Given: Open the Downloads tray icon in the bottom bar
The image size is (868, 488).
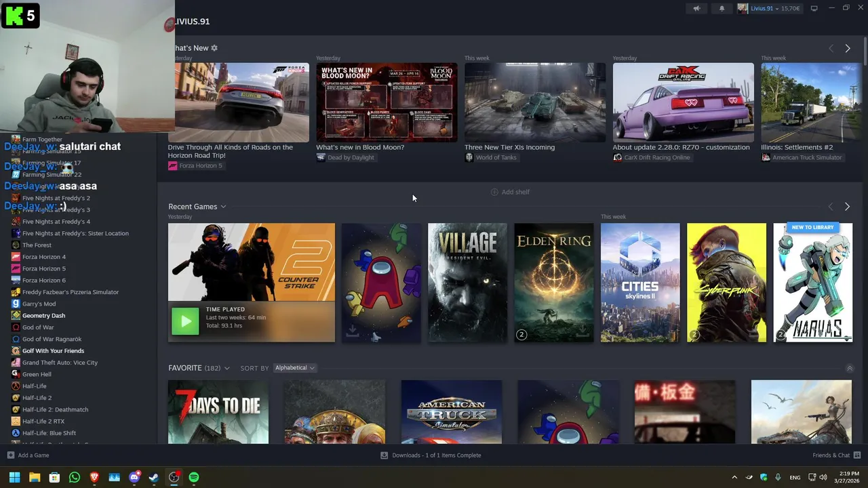Looking at the screenshot, I should (384, 455).
